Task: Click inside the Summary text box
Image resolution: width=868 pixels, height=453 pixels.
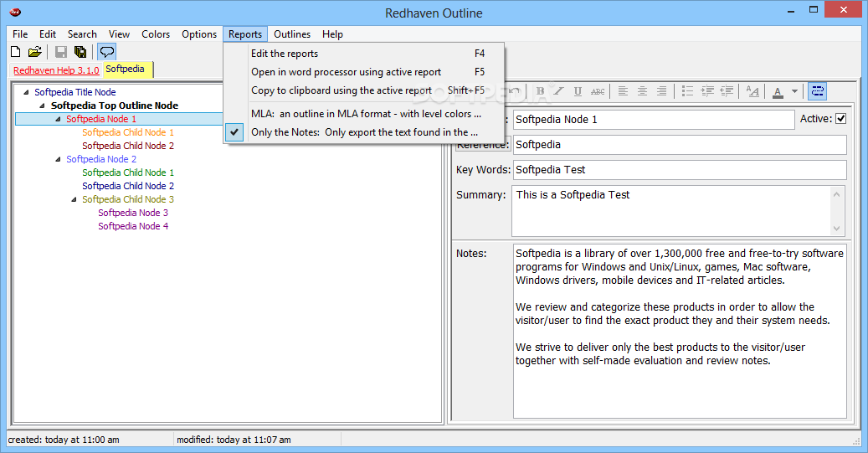Action: point(671,211)
